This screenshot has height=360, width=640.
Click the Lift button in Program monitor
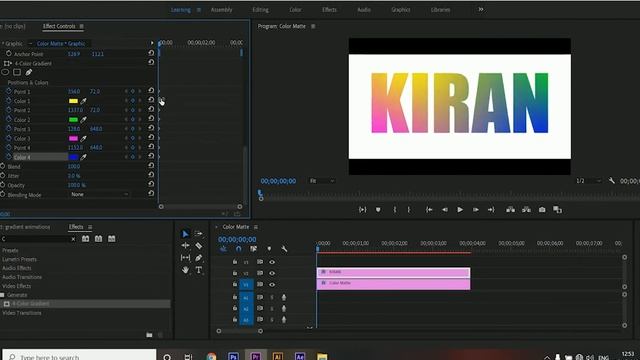(x=510, y=209)
